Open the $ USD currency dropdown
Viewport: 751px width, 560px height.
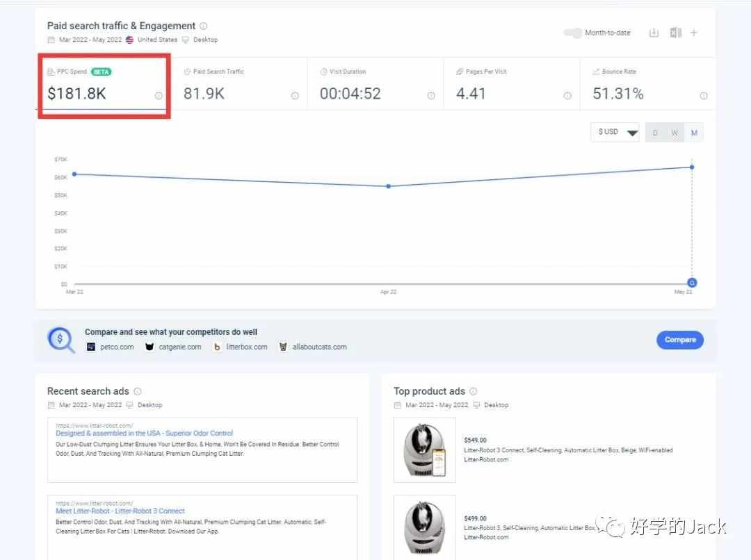[x=615, y=132]
